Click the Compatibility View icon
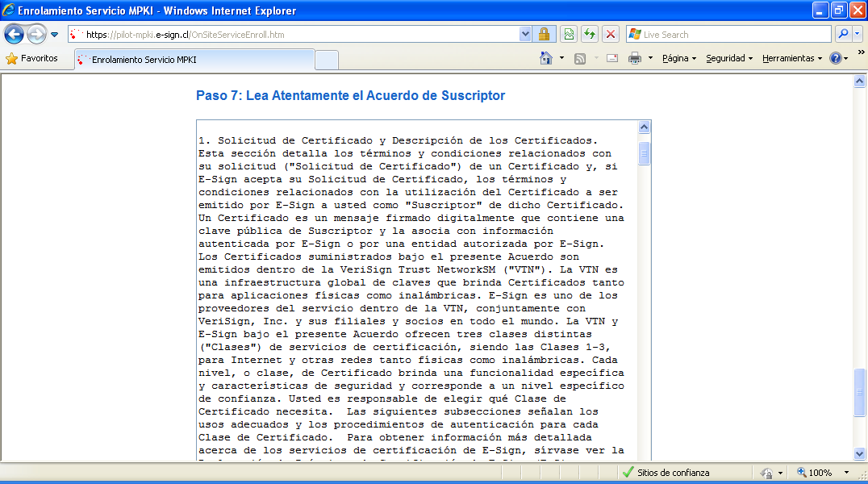This screenshot has width=868, height=484. coord(569,35)
